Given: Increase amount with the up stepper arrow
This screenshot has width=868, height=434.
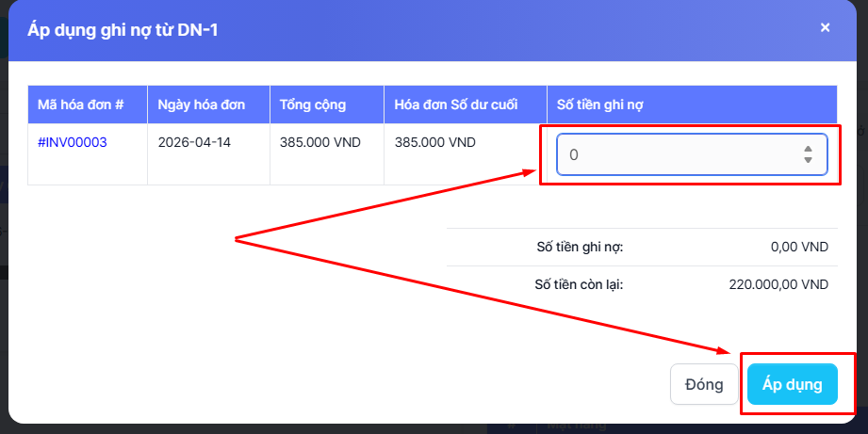Looking at the screenshot, I should pos(808,149).
